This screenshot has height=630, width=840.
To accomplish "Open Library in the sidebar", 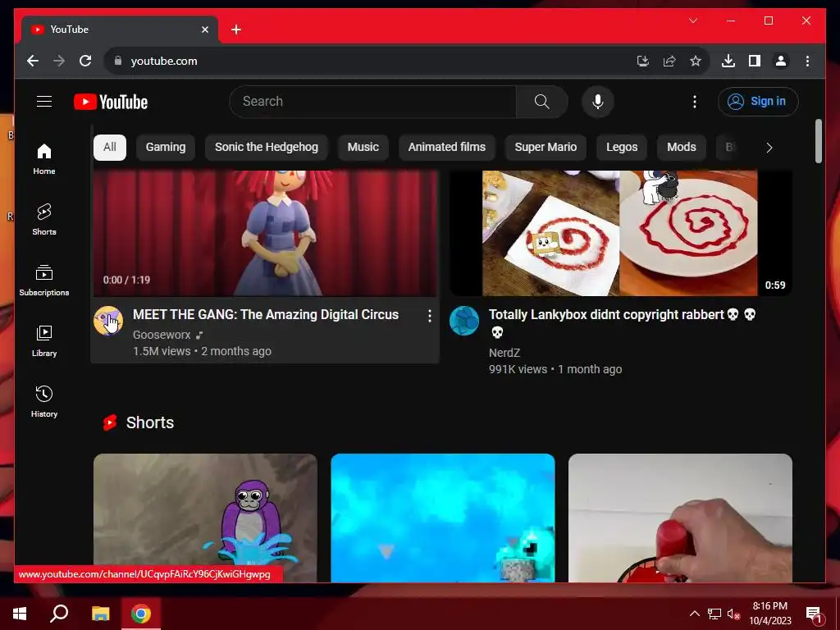I will (x=44, y=340).
